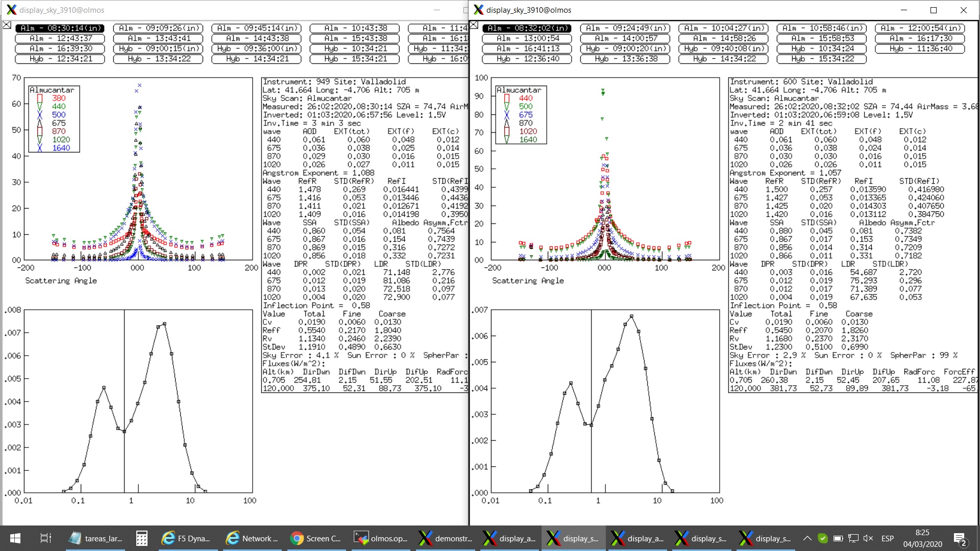
Task: Select Alm 13:43:41 scan in left window
Action: tap(158, 38)
